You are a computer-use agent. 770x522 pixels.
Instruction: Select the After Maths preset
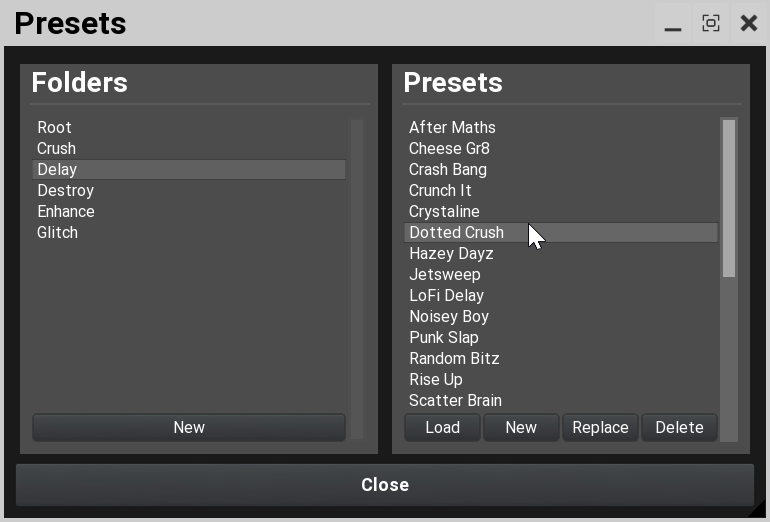[x=561, y=127]
